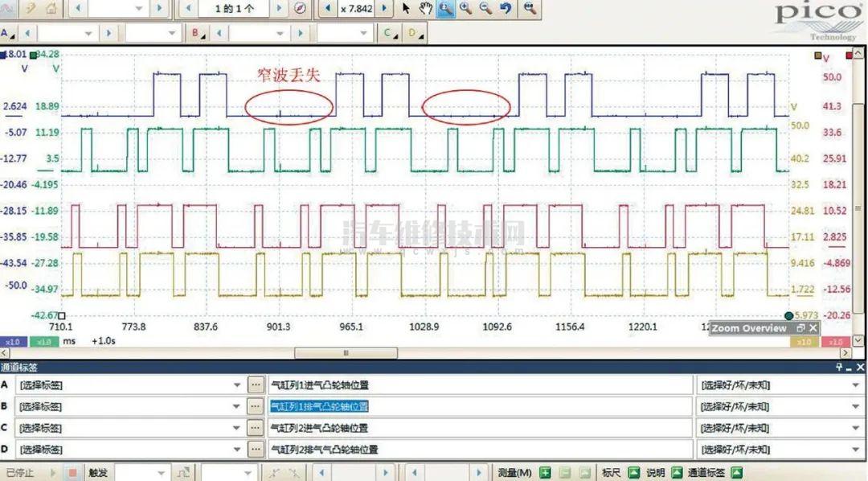Expand channel B good/bad/unknown status dropdown
This screenshot has width=868, height=481.
(854, 407)
